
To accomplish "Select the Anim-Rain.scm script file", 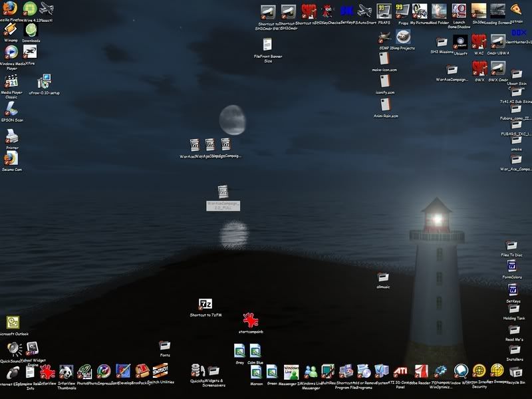I will click(x=386, y=105).
